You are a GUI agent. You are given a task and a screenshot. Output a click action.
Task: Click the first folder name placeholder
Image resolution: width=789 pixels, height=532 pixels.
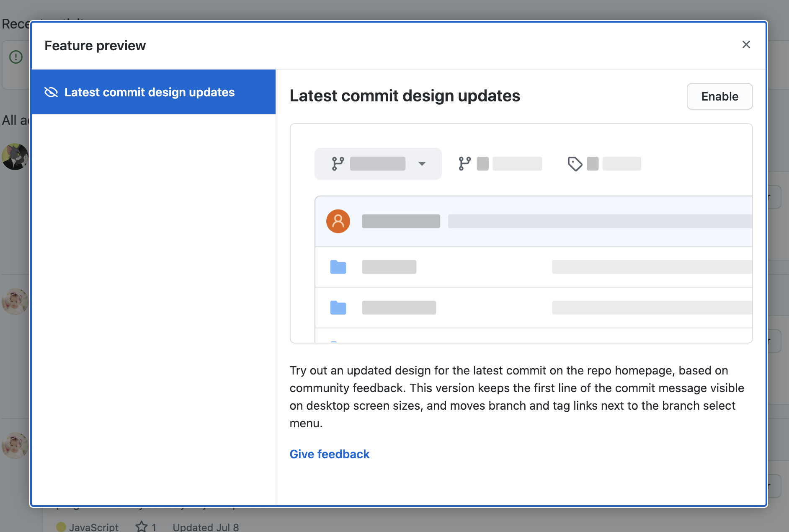pos(389,267)
